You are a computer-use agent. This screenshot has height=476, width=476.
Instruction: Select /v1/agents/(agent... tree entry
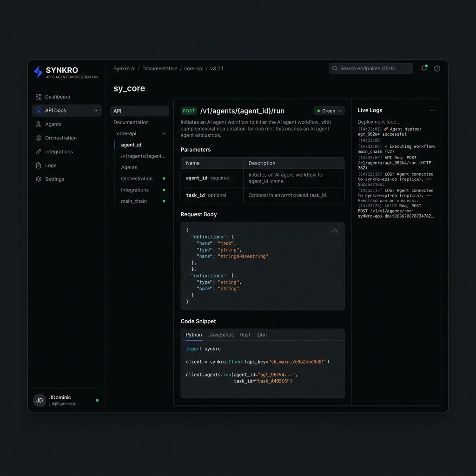(143, 156)
